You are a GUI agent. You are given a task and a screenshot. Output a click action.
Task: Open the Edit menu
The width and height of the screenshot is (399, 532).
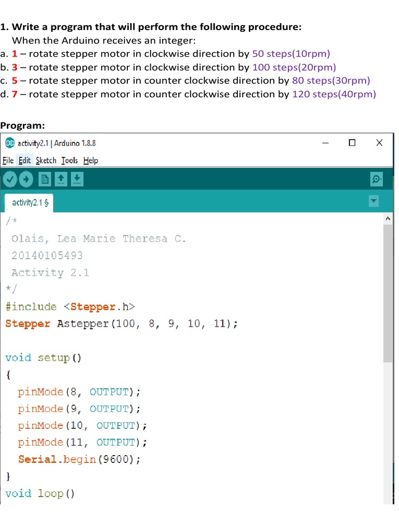[x=24, y=161]
